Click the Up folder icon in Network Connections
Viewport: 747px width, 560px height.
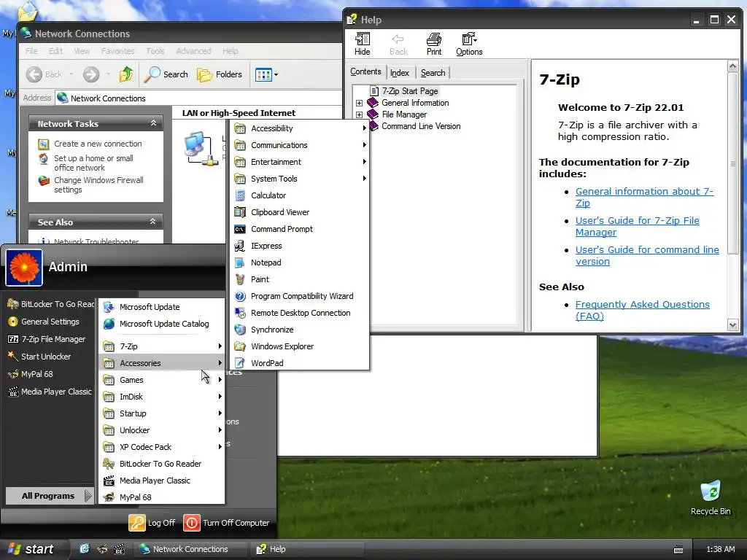point(126,74)
